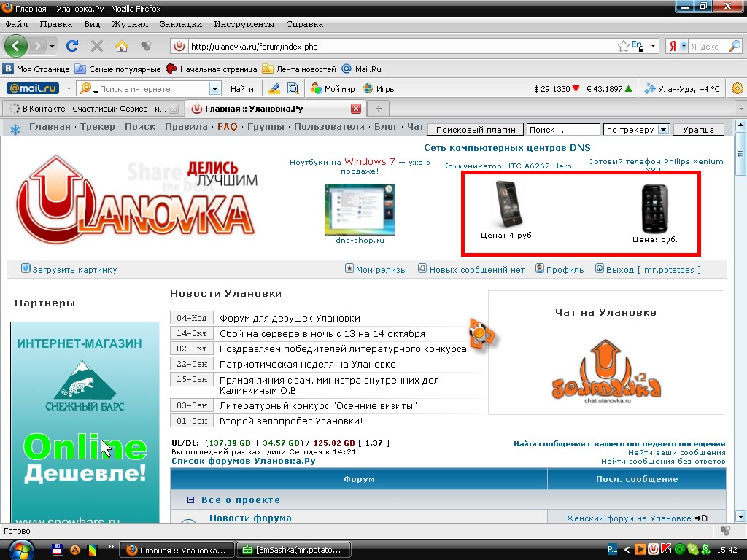The image size is (747, 560).
Task: Open the Yandex search engine dropdown
Action: click(x=684, y=46)
